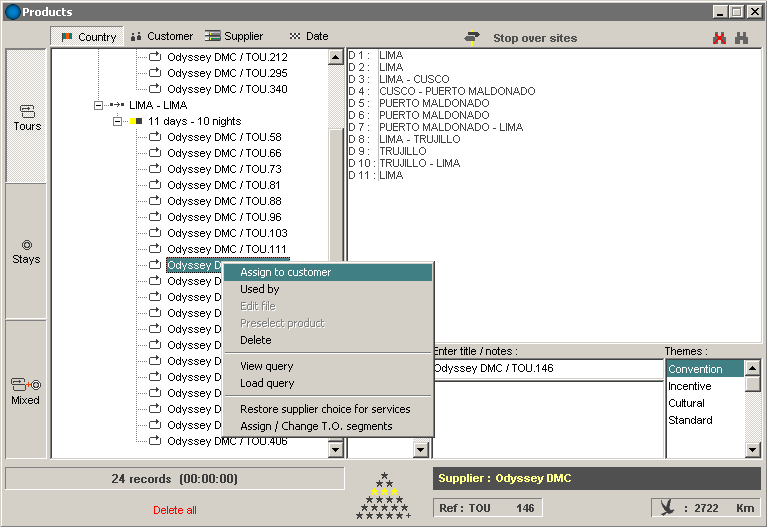Open the Stays sidebar section
The height and width of the screenshot is (527, 767).
(x=27, y=251)
